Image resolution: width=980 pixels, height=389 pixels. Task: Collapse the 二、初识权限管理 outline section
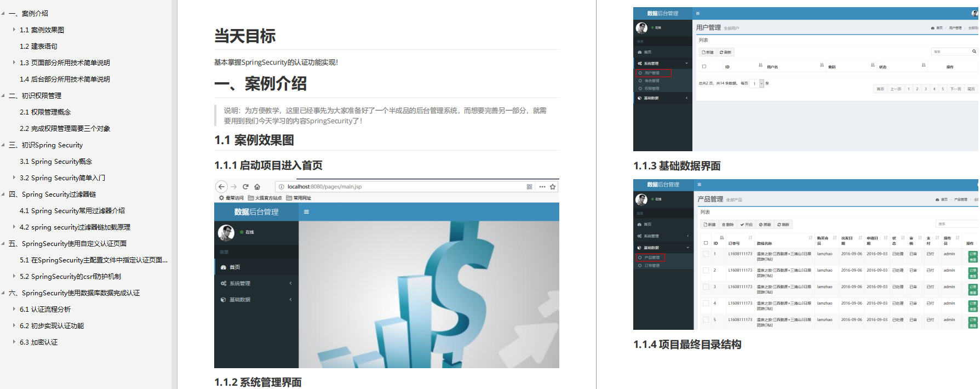(x=3, y=95)
